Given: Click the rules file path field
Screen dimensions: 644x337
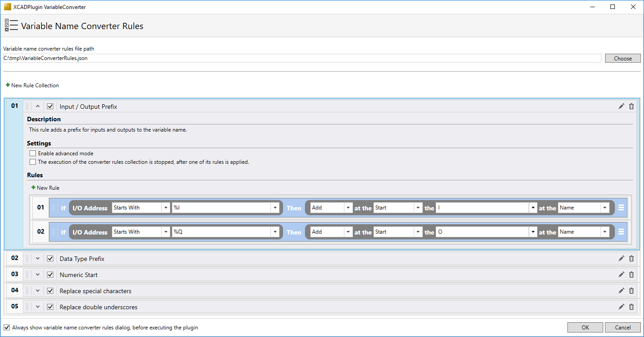Looking at the screenshot, I should [x=302, y=58].
